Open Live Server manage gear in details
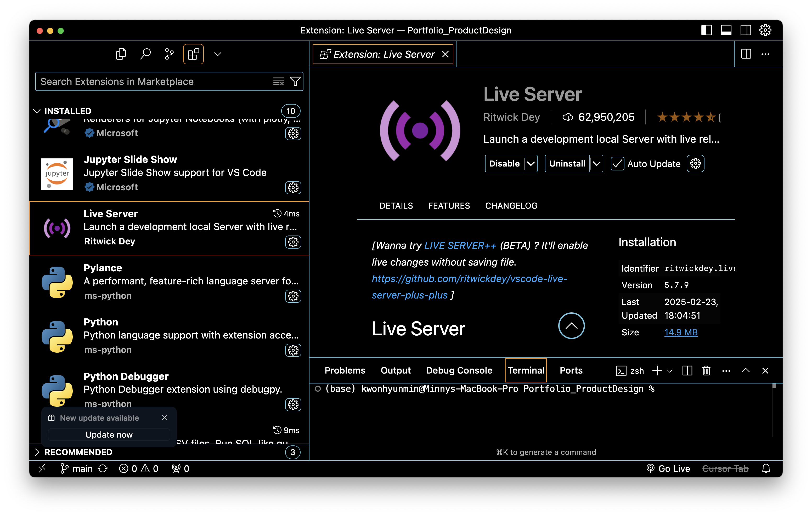Image resolution: width=812 pixels, height=516 pixels. click(x=695, y=164)
